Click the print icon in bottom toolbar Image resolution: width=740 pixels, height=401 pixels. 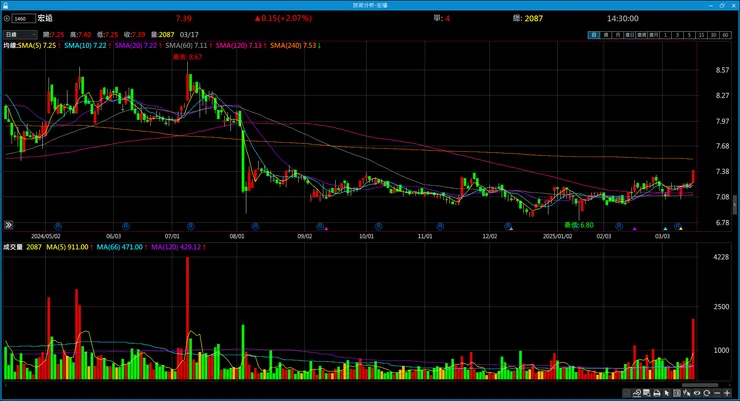tap(656, 393)
